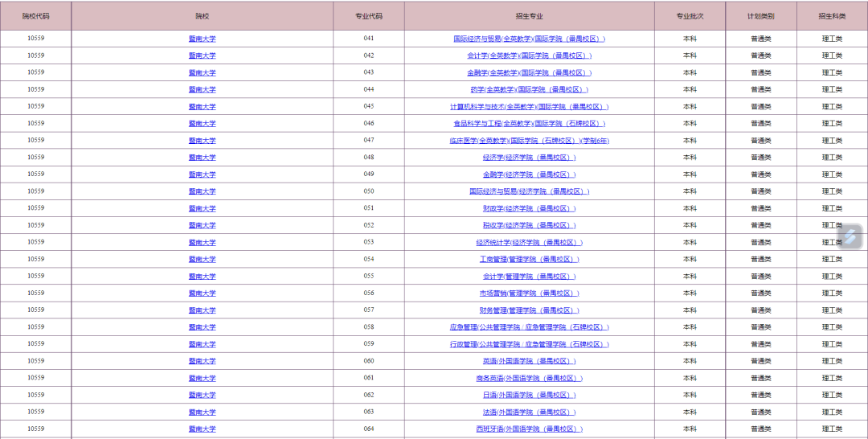This screenshot has width=868, height=439.
Task: Open 食品科学与工程(全英教学) major link
Action: coord(529,124)
